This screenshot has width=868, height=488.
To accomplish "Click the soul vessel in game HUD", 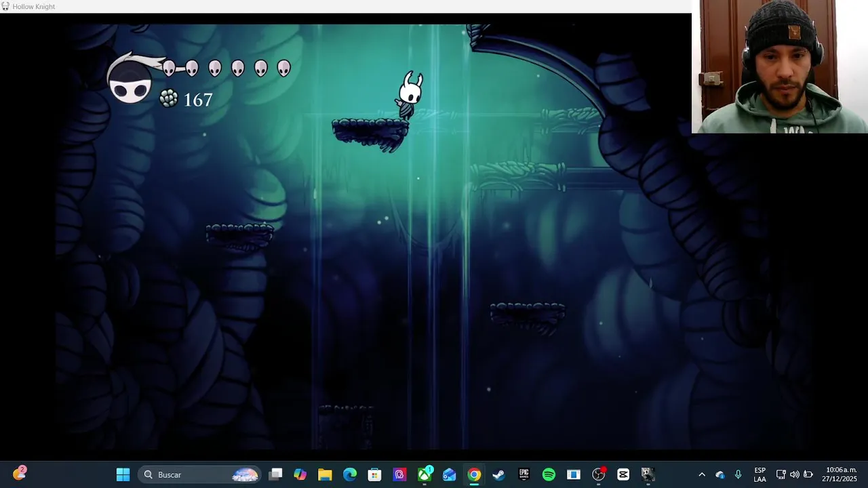I will (130, 83).
